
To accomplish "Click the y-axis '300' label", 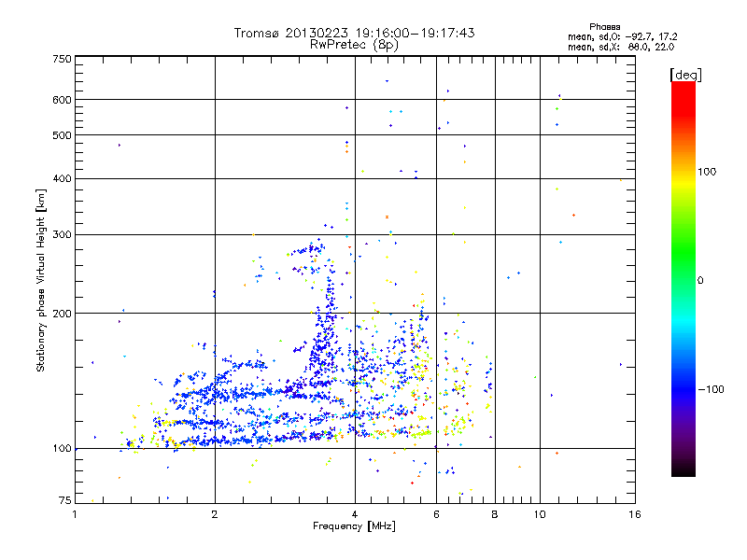I will pyautogui.click(x=63, y=235).
